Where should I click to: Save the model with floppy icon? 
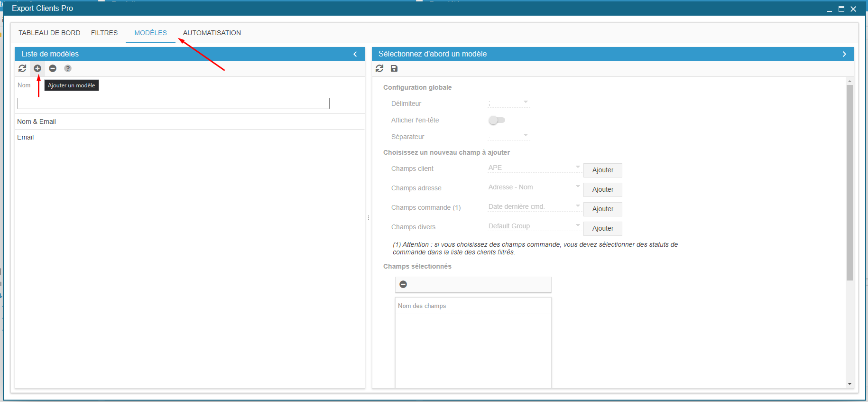(394, 68)
